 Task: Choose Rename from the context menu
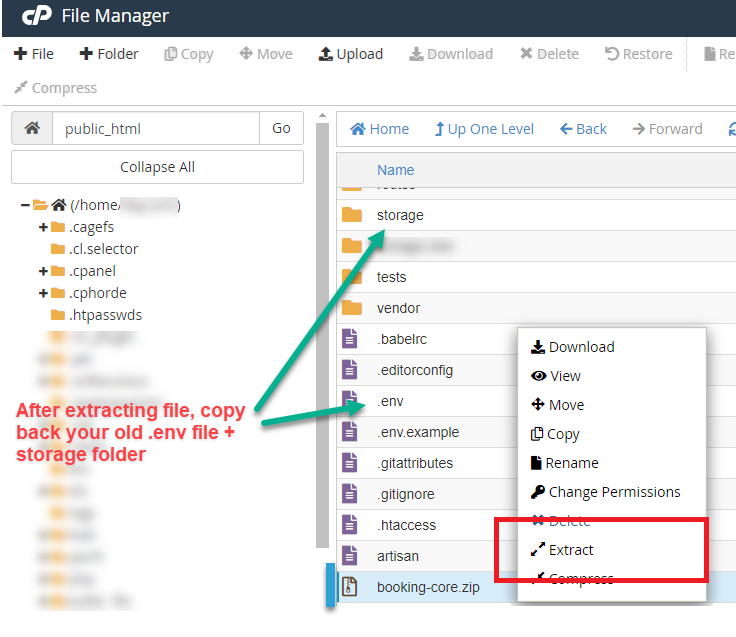click(x=572, y=463)
